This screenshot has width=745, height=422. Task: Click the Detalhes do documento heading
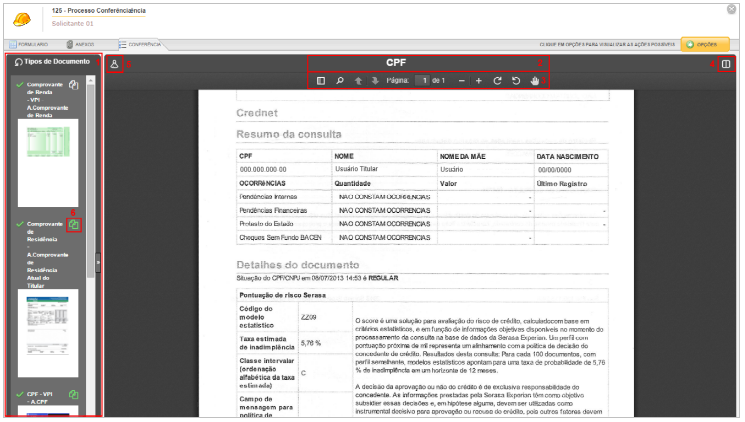[x=298, y=265]
